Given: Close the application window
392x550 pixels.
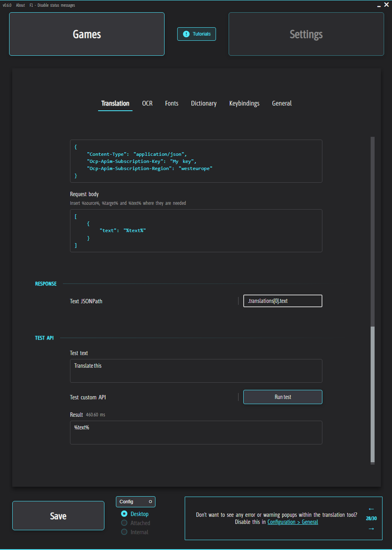Looking at the screenshot, I should pos(386,5).
